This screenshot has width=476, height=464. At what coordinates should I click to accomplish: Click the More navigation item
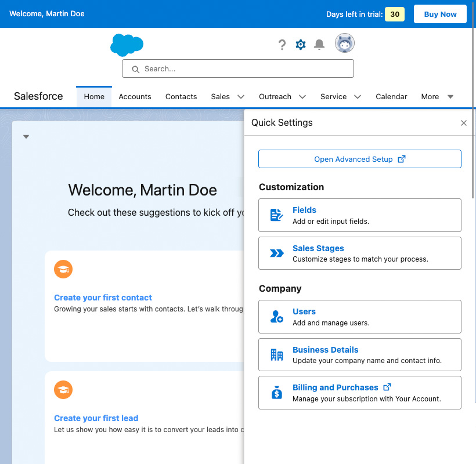(x=430, y=96)
